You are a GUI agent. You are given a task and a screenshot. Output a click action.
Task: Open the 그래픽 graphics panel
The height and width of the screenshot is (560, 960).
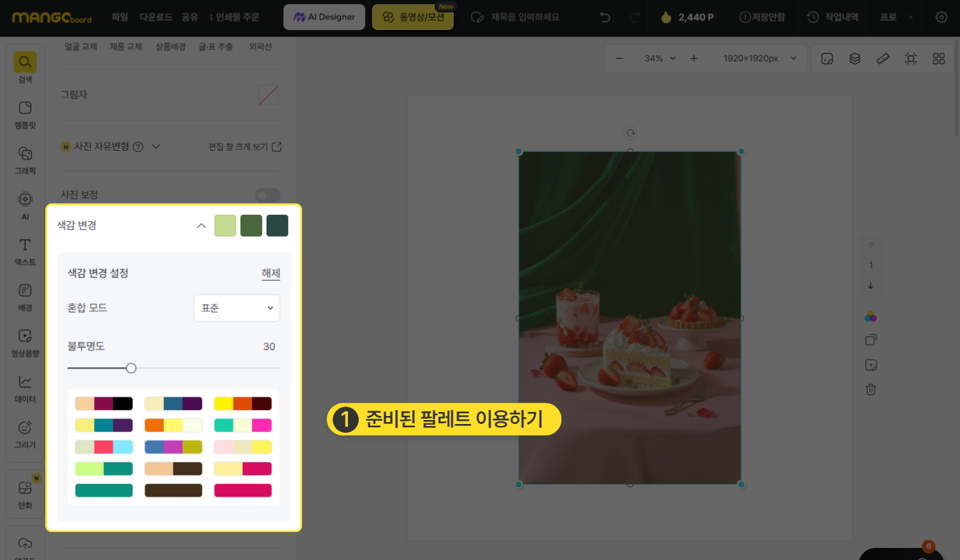pos(25,160)
